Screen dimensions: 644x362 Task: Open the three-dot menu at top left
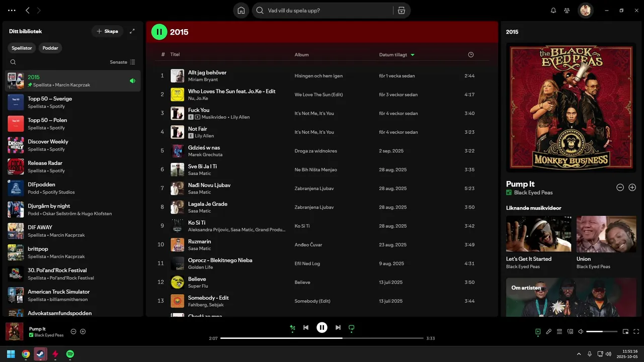click(x=12, y=10)
